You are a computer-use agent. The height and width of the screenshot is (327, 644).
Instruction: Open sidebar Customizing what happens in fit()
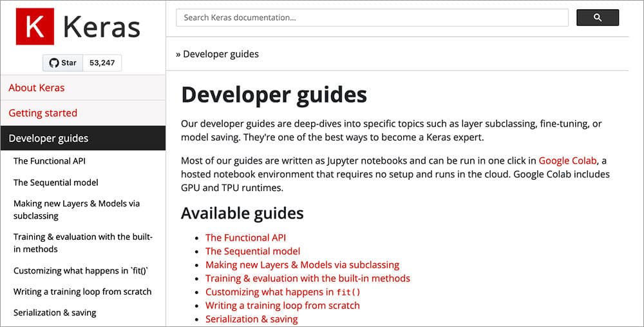point(81,271)
